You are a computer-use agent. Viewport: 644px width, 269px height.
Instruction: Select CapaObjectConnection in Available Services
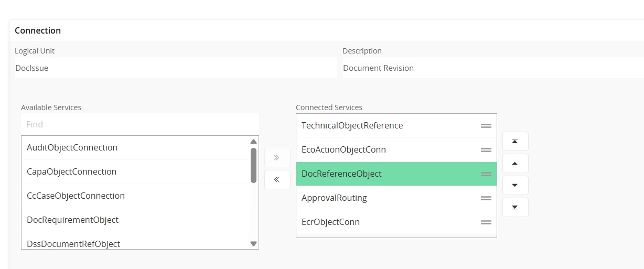135,172
